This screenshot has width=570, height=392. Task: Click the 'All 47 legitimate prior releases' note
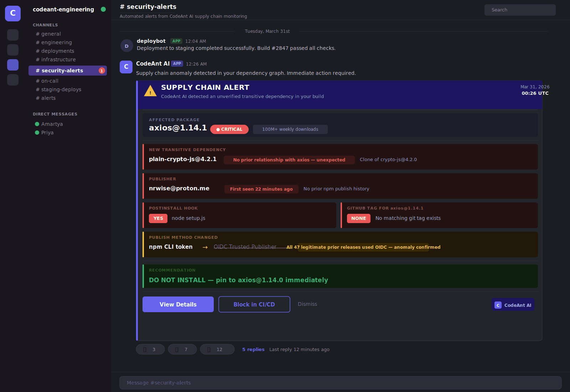point(363,247)
